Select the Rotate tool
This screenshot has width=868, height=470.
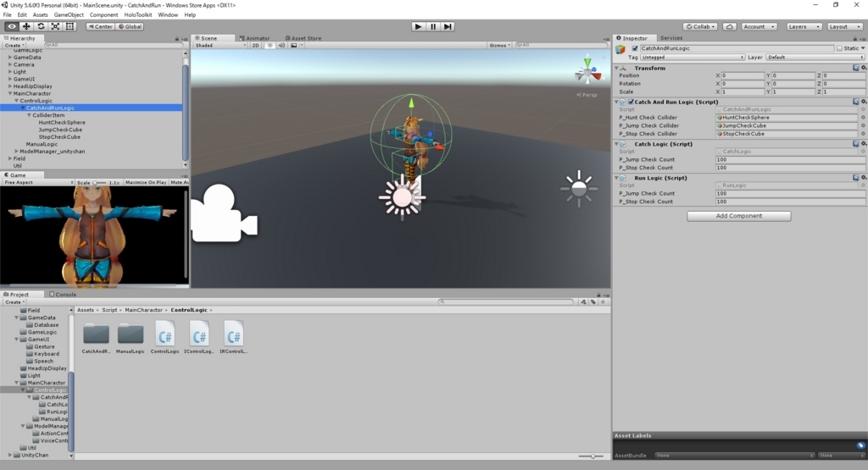coord(41,26)
